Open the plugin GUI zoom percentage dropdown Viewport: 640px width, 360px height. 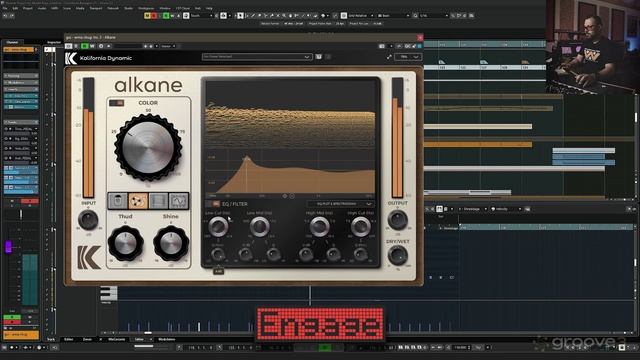408,57
